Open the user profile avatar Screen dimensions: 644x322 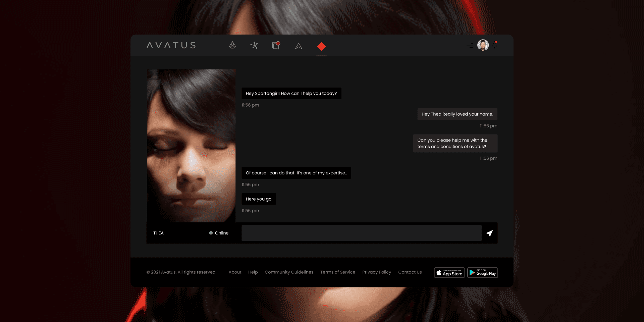click(x=483, y=45)
